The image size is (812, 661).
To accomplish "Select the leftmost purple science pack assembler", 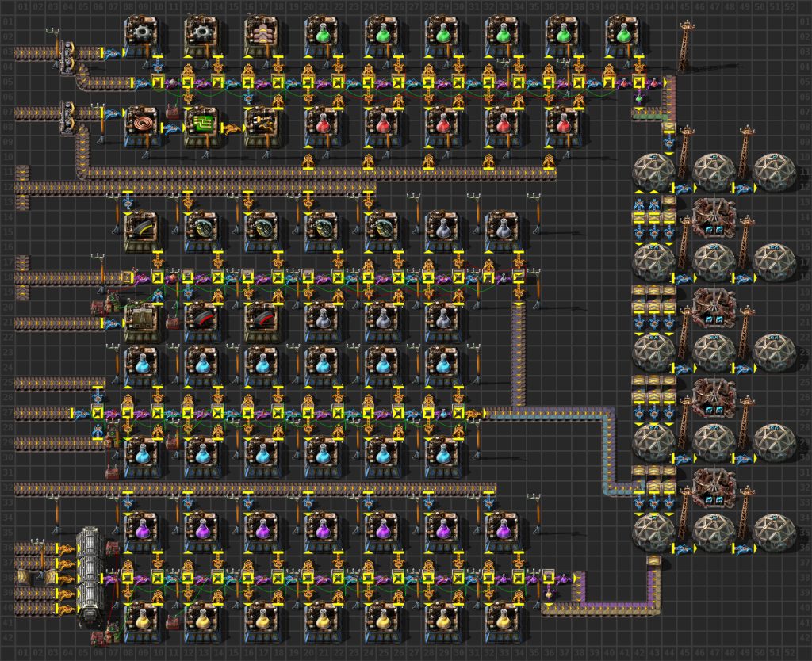I will click(x=144, y=527).
